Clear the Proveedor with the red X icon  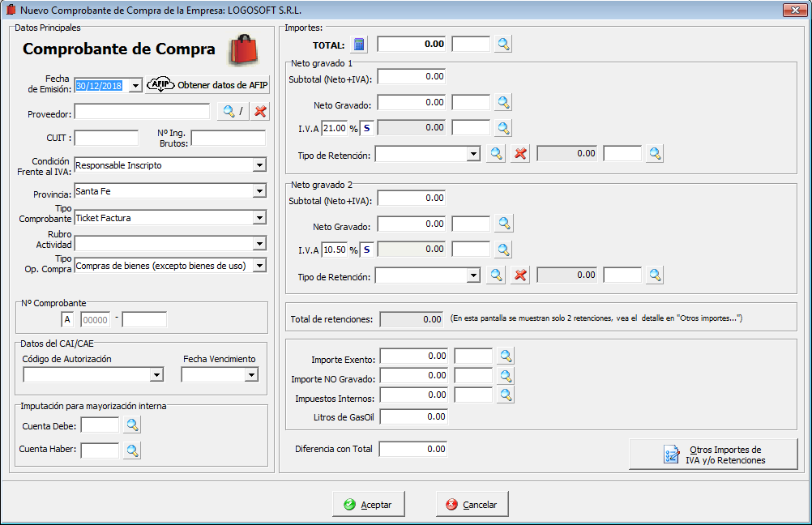[x=260, y=112]
